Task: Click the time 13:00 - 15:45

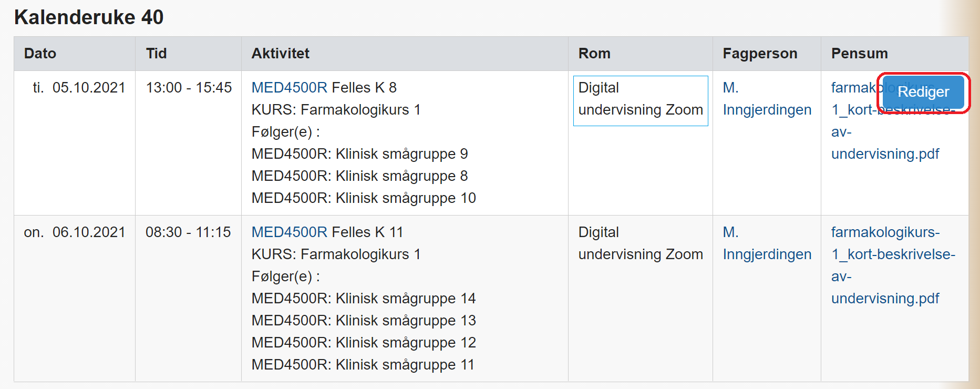Action: tap(189, 87)
